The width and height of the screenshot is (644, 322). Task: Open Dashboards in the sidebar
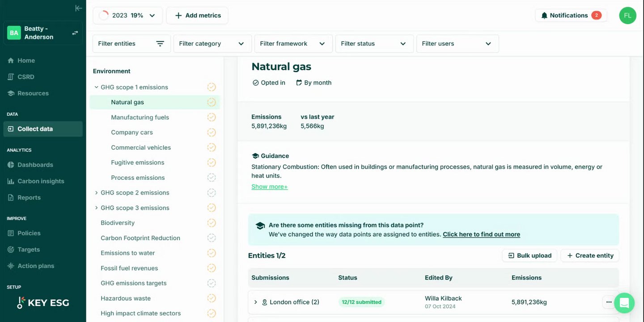[x=35, y=165]
